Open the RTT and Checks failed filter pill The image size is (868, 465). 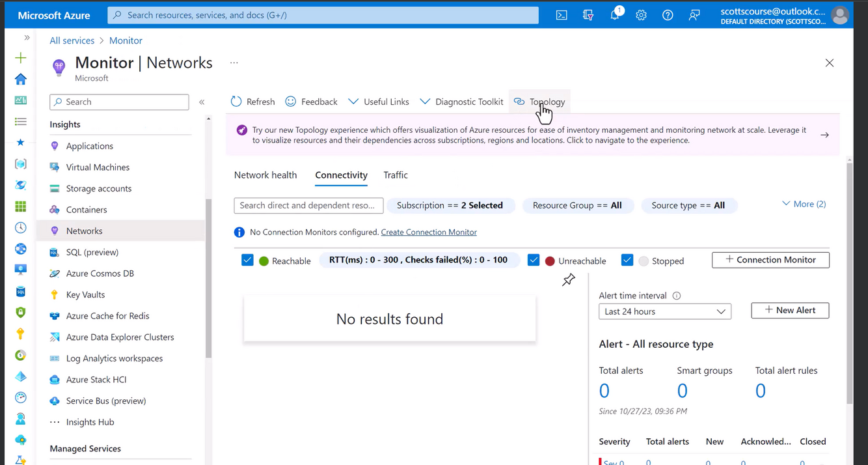[418, 260]
